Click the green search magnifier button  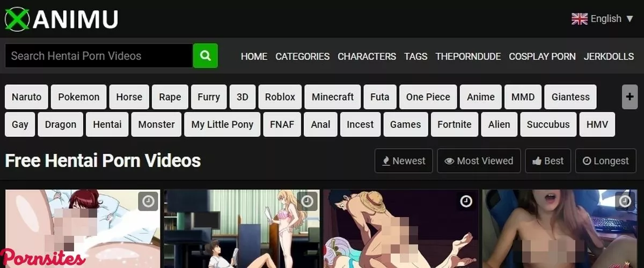tap(205, 56)
